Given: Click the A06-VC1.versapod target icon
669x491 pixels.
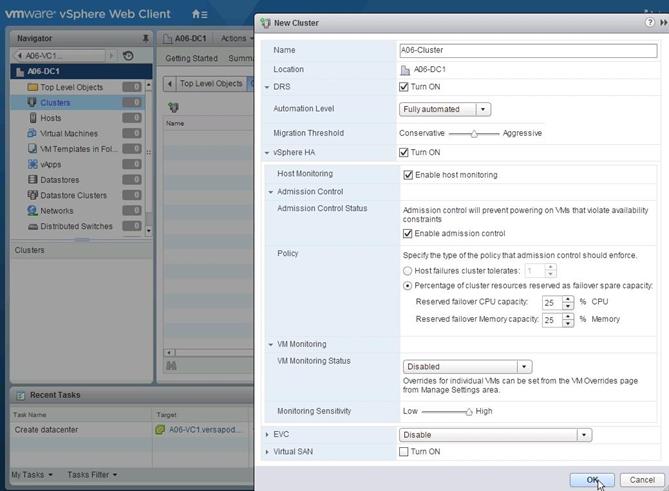Looking at the screenshot, I should pos(160,430).
